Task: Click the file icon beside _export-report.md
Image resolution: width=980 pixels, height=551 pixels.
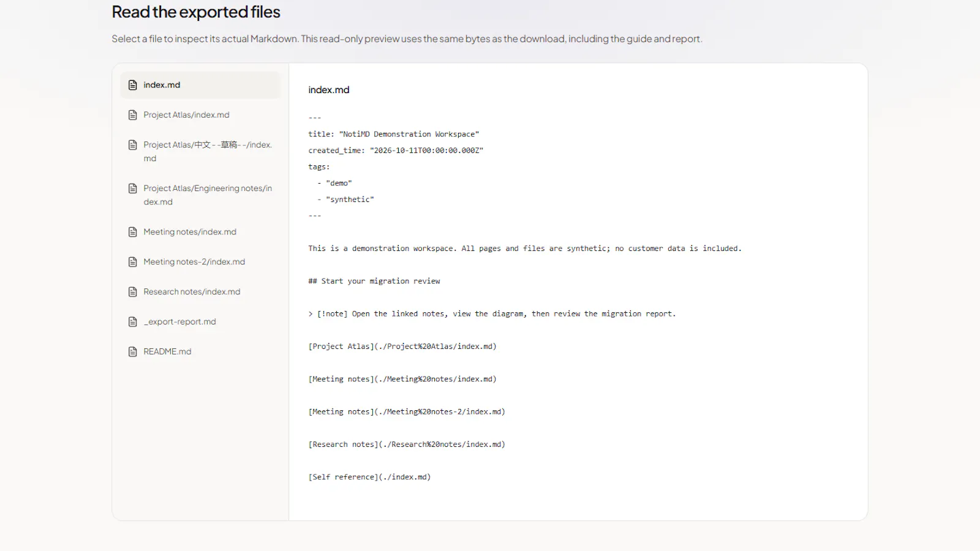Action: [132, 322]
